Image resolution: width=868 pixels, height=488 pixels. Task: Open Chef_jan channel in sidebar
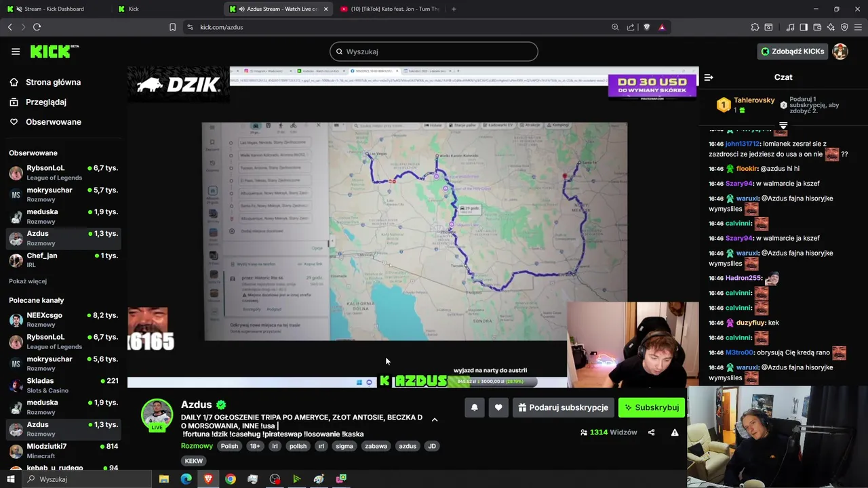coord(63,260)
